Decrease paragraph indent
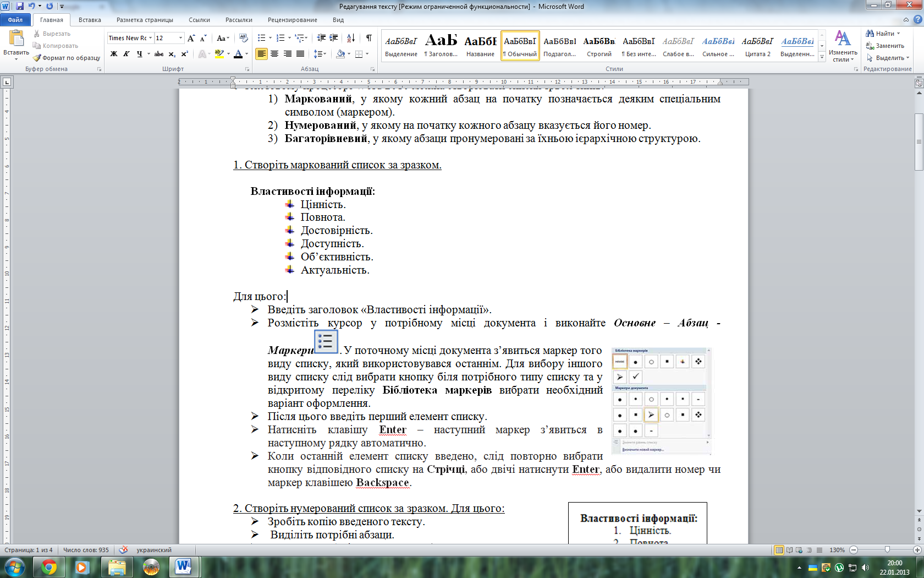The image size is (924, 578). [322, 38]
